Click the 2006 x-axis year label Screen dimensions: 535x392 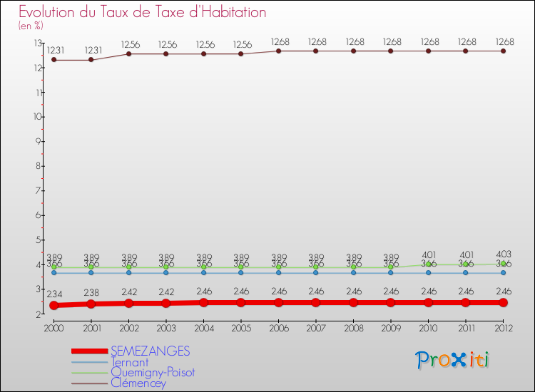(279, 328)
